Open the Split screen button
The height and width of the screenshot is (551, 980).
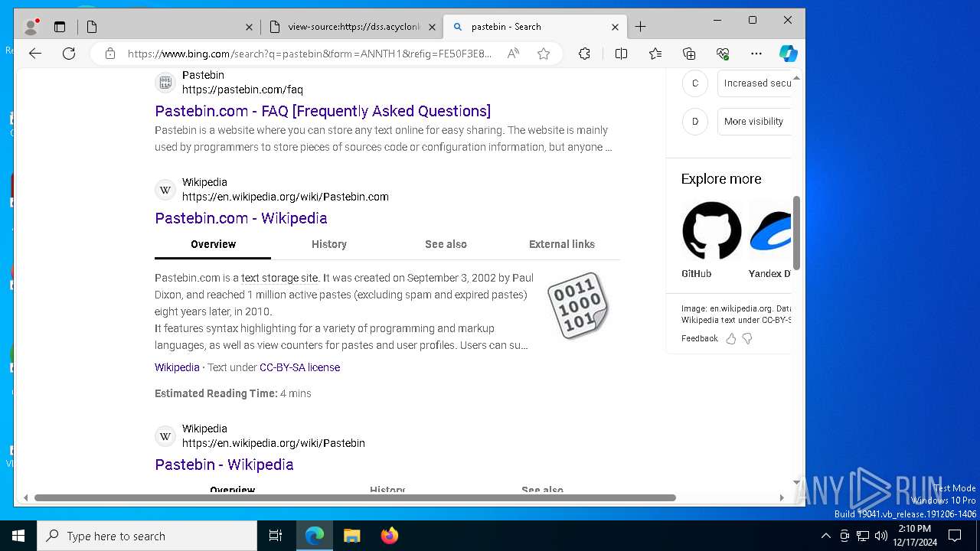(x=621, y=54)
